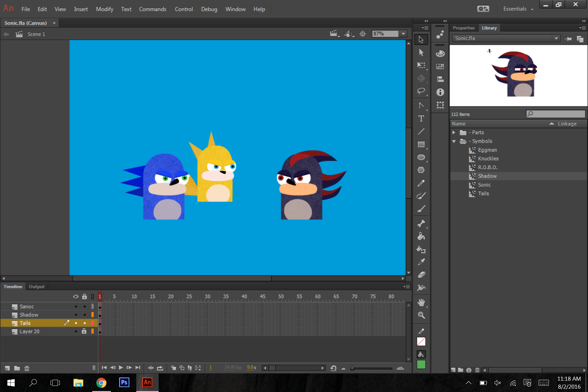Open the Info panel icon
Viewport: 588px width, 392px height.
pos(440,92)
